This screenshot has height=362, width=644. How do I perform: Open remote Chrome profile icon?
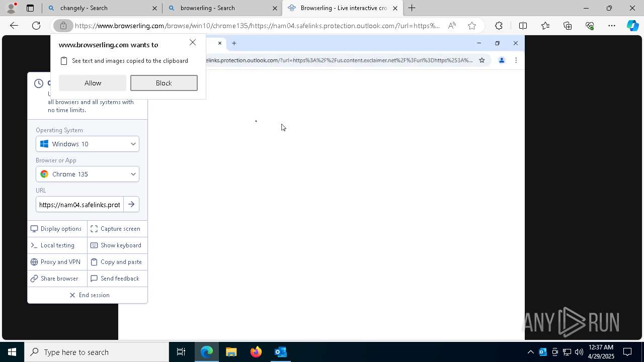click(501, 60)
